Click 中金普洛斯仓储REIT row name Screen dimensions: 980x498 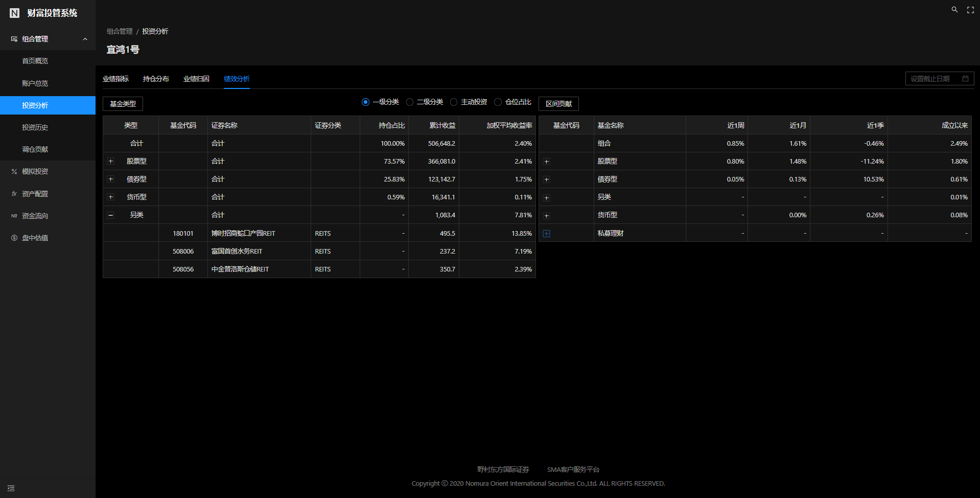(x=240, y=269)
